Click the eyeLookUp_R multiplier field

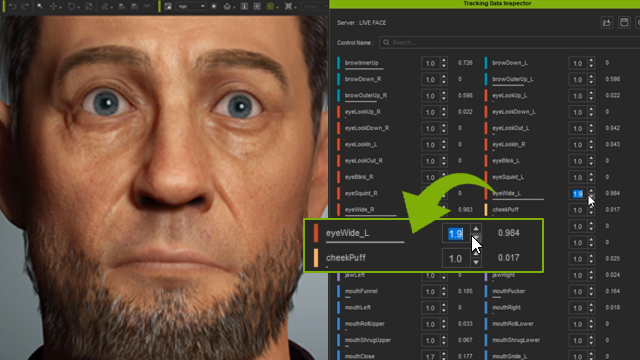(x=430, y=112)
